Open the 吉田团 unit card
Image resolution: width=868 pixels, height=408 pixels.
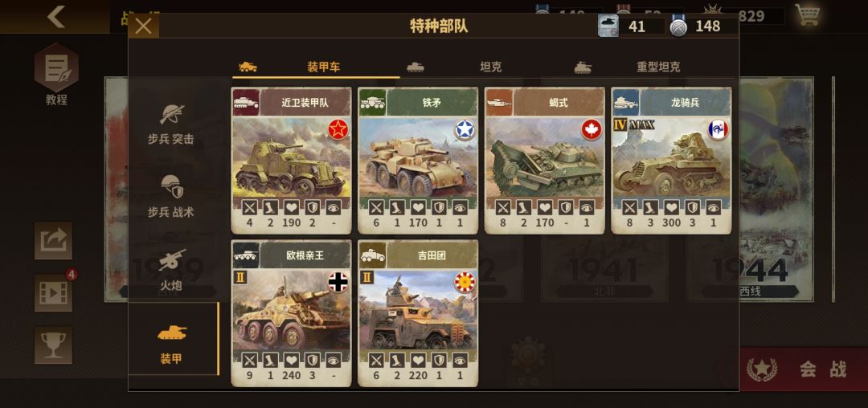(x=418, y=313)
